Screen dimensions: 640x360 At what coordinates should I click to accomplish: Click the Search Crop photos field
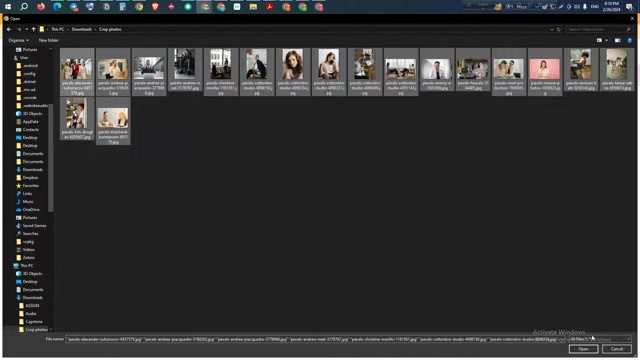pos(599,29)
